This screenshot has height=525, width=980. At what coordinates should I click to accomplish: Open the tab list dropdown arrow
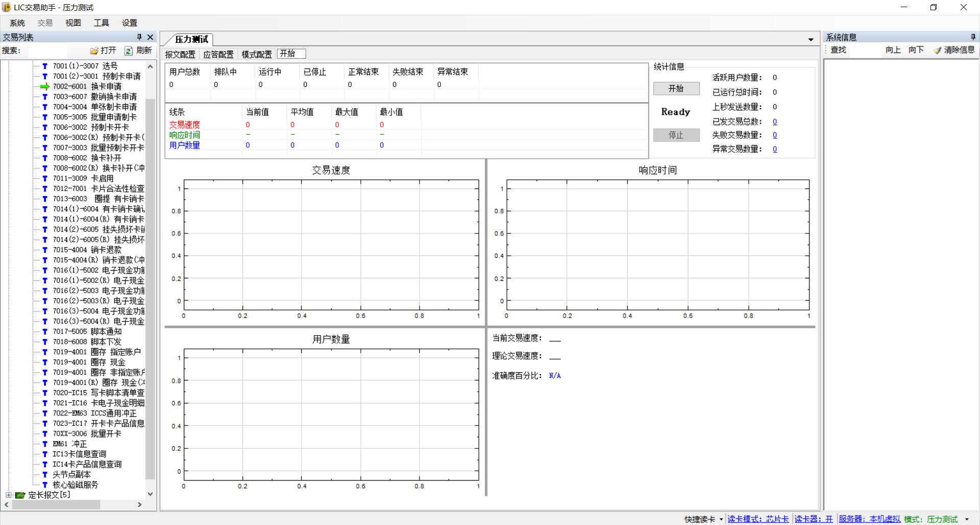coord(811,39)
